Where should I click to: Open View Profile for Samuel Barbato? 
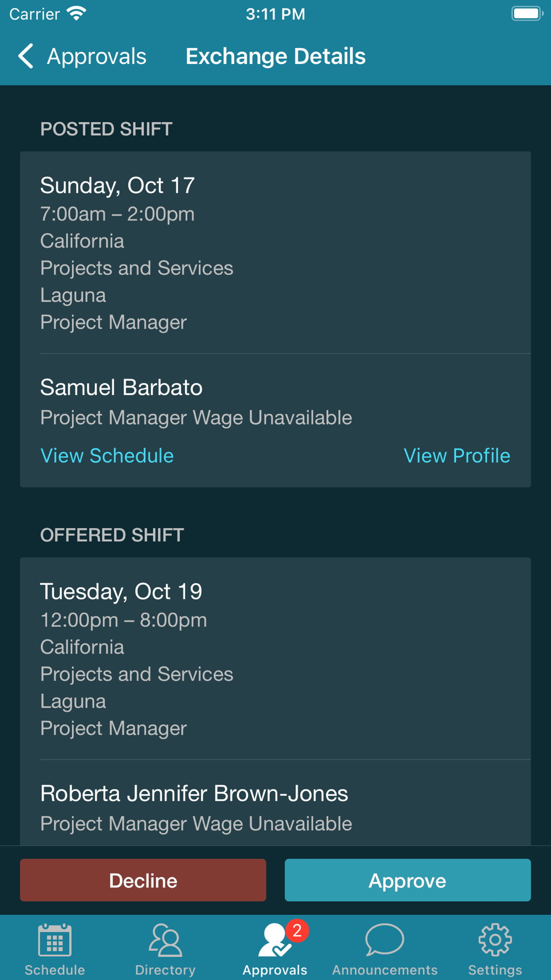coord(457,456)
